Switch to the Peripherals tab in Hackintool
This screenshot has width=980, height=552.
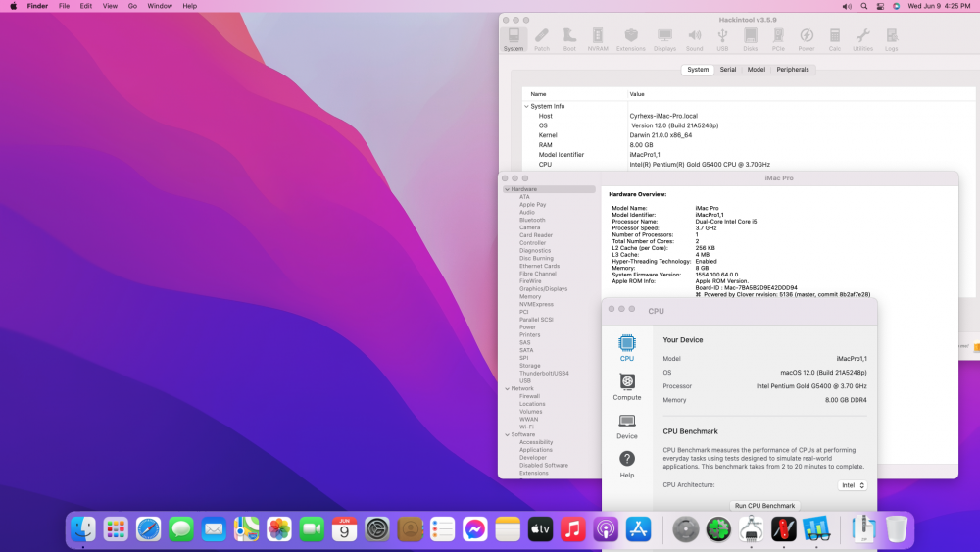(793, 70)
